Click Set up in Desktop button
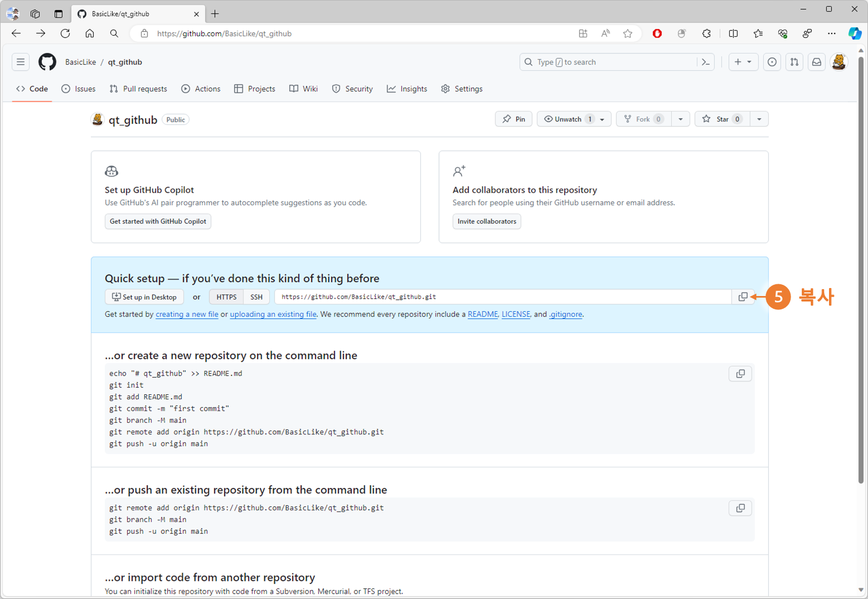The width and height of the screenshot is (868, 599). (144, 297)
